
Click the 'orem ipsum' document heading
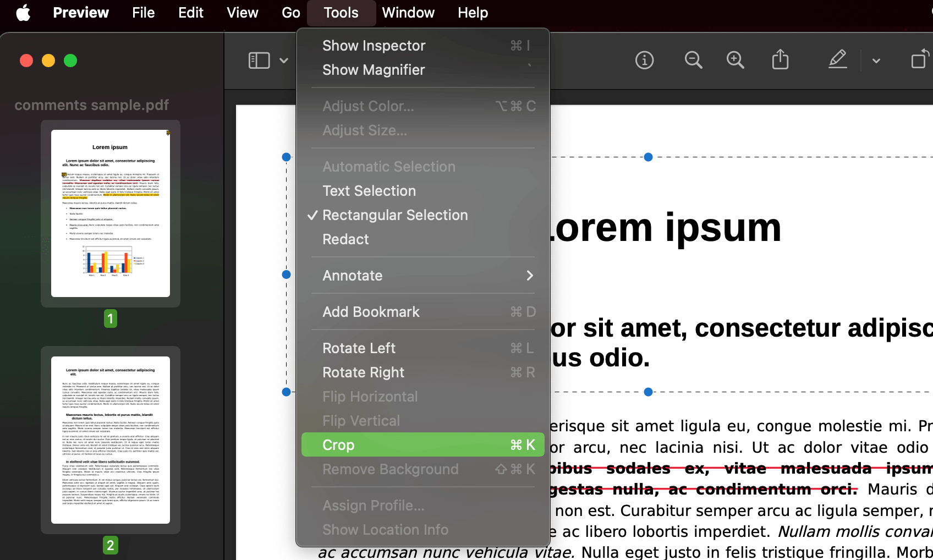coord(666,228)
